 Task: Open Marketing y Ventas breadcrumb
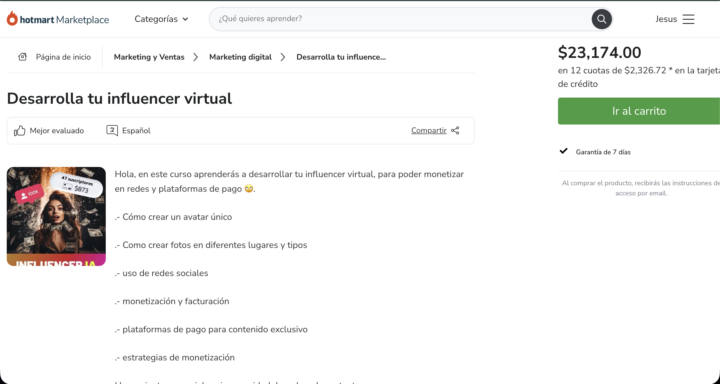pos(149,57)
